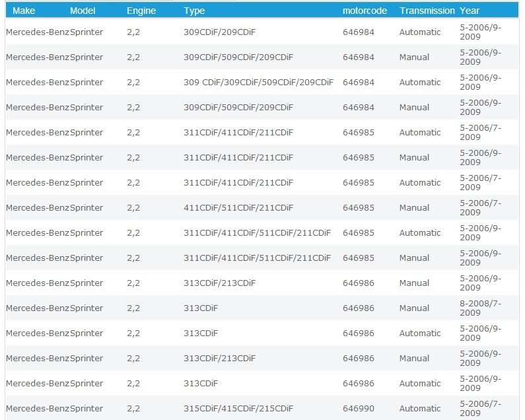Click 646985 in Automatic 311CDiF/411CDiF/511CDiF/211CDiF row
Image resolution: width=525 pixels, height=420 pixels.
(x=359, y=233)
